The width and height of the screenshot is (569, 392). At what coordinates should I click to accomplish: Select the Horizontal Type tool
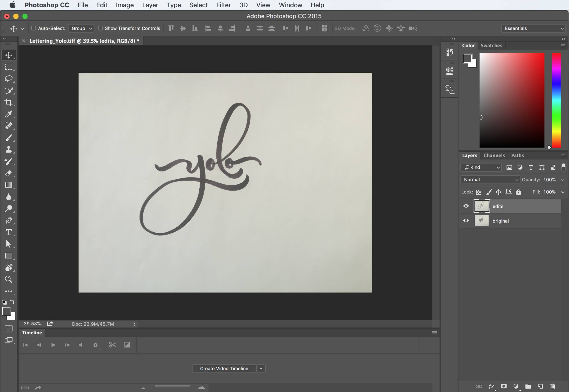point(9,232)
